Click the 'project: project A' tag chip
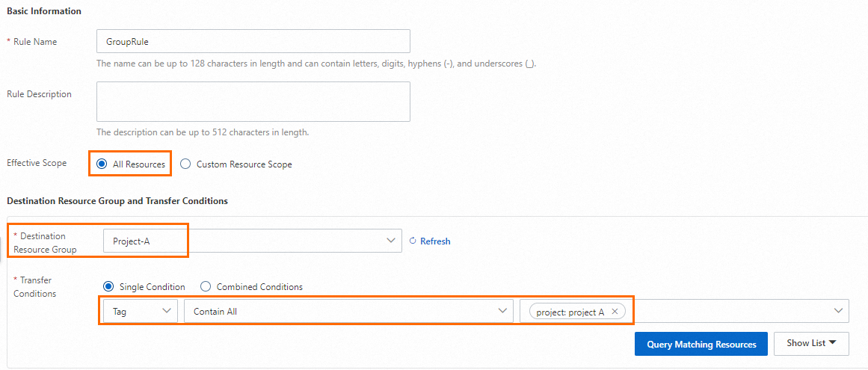This screenshot has height=370, width=868. click(x=570, y=312)
